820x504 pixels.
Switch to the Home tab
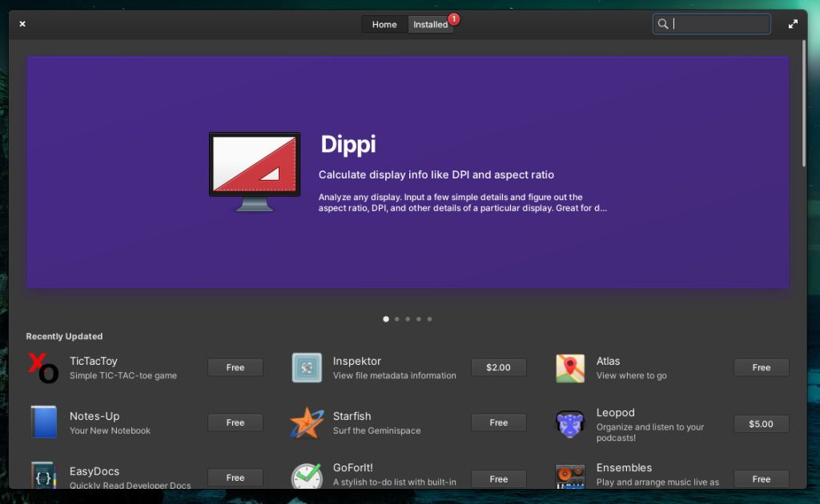click(384, 25)
